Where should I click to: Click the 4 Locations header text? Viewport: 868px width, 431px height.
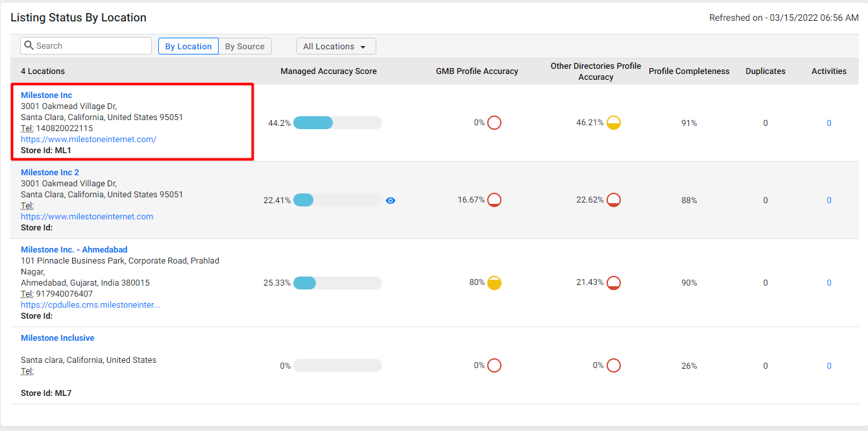[x=43, y=71]
